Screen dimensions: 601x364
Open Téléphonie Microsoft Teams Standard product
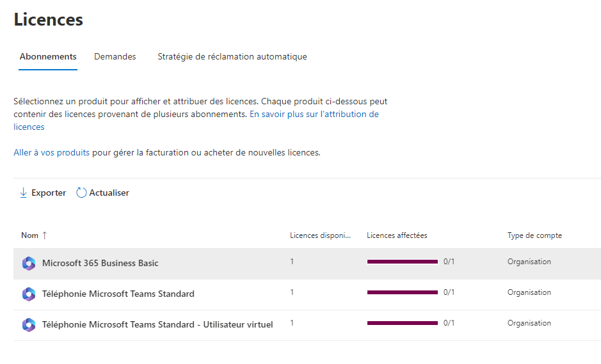pyautogui.click(x=118, y=294)
